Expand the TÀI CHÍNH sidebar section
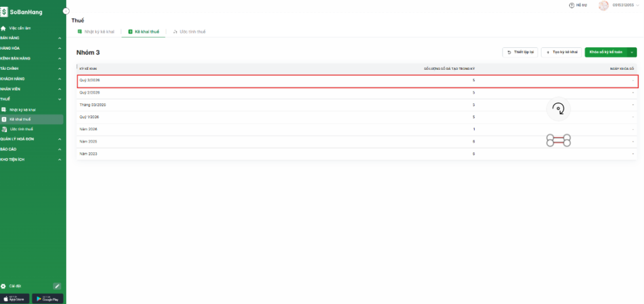644x304 pixels. (31, 69)
